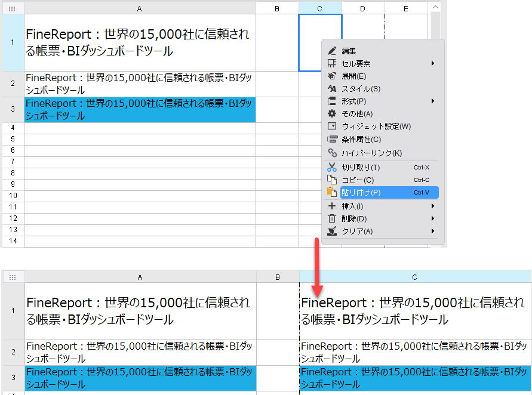Expand the クリア(A) submenu arrow
Viewport: 532px width, 395px height.
point(433,232)
